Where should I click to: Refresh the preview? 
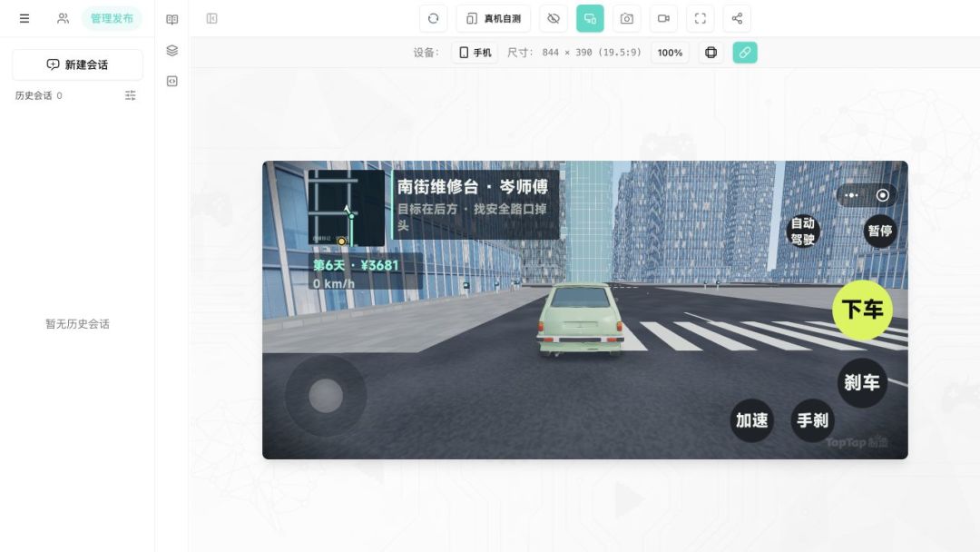pyautogui.click(x=433, y=18)
